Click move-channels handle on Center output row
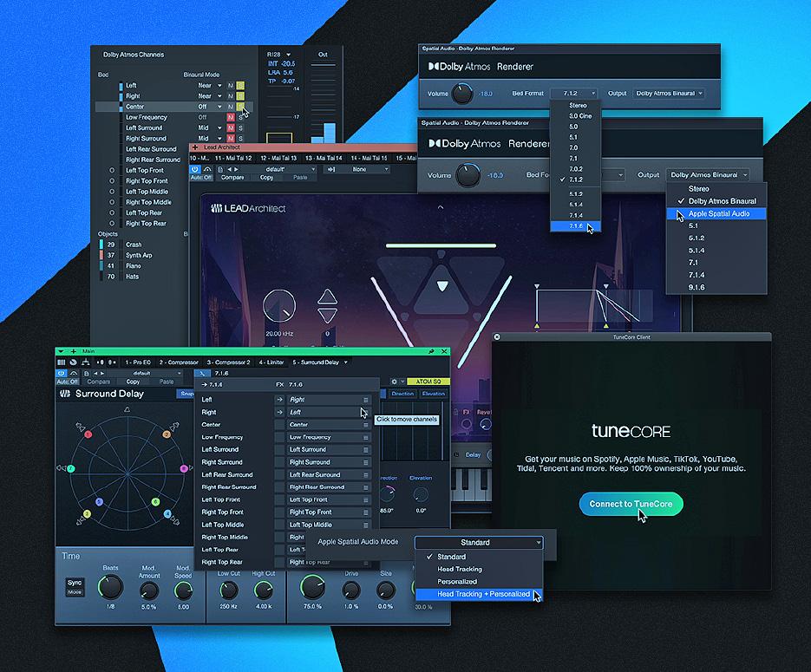This screenshot has width=811, height=672. point(366,425)
